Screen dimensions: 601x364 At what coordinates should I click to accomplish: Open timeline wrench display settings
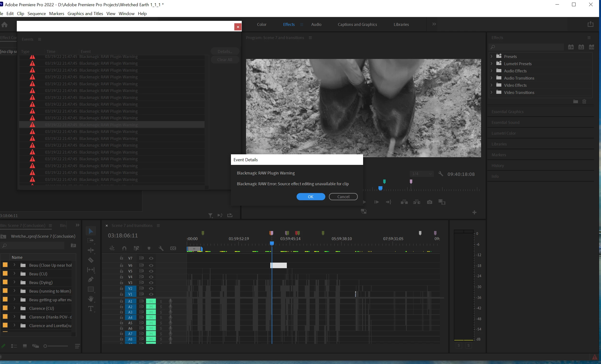(161, 248)
